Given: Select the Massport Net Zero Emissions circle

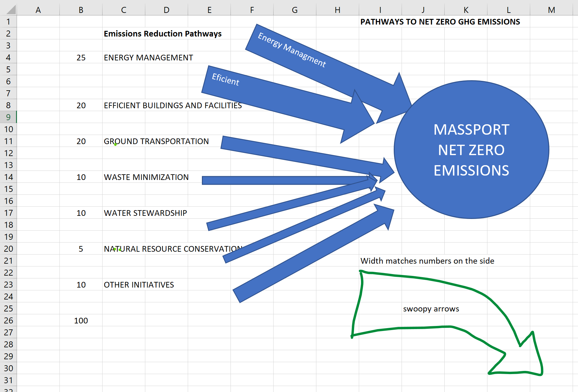Looking at the screenshot, I should coord(471,150).
